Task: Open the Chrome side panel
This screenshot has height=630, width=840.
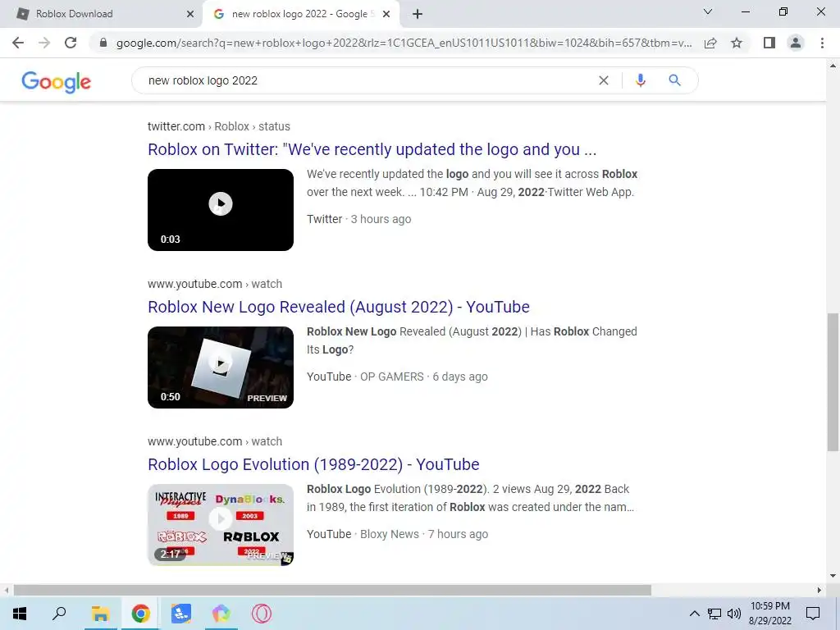Action: [x=769, y=43]
